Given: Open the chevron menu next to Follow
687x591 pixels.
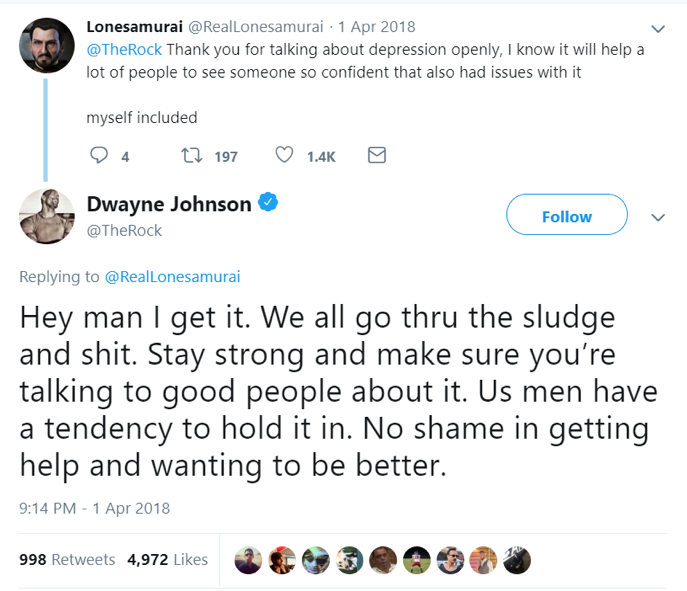Looking at the screenshot, I should coord(658,217).
